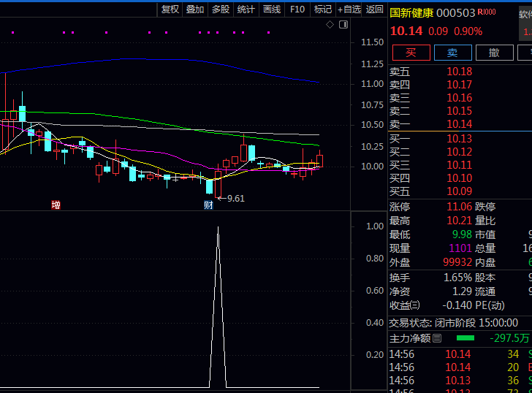This screenshot has width=532, height=393.
Task: Click the green 主力净额 flow bar
Action: tap(465, 338)
